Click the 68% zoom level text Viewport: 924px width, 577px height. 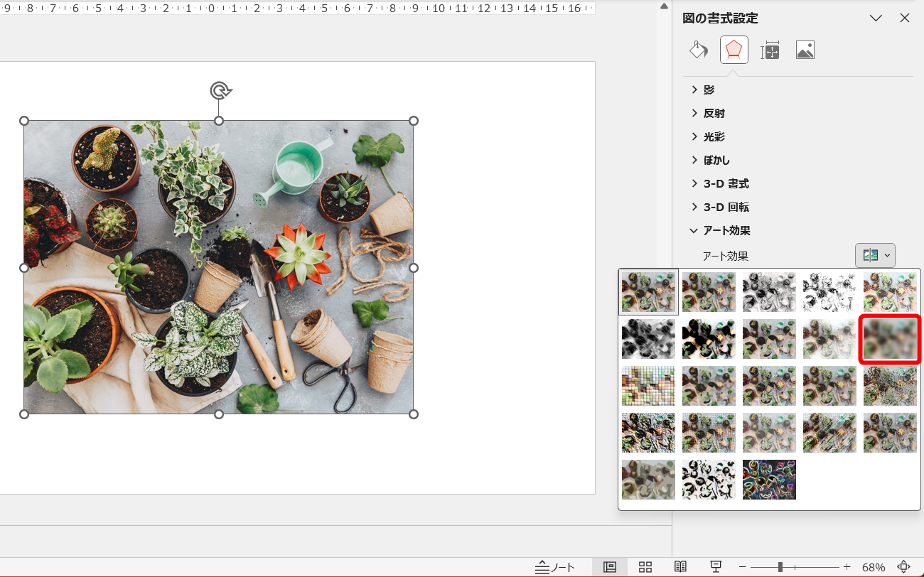tap(873, 567)
